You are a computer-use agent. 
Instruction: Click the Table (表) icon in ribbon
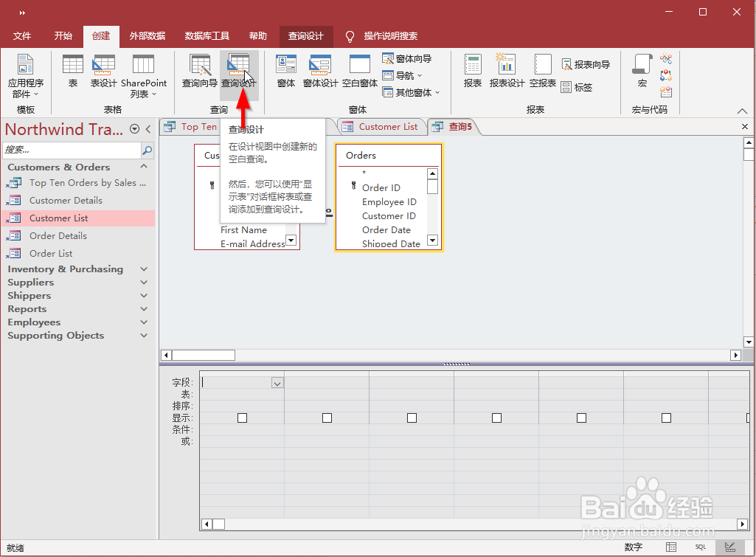73,71
